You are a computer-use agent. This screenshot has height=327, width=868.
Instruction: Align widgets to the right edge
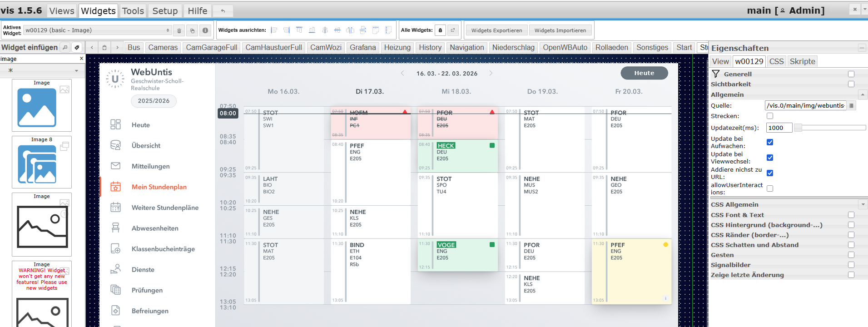pos(287,30)
